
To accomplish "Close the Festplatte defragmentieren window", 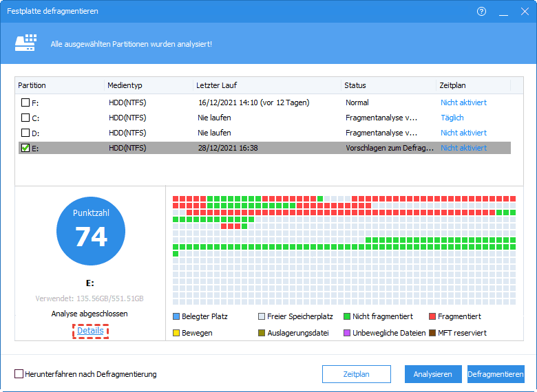I will [525, 11].
